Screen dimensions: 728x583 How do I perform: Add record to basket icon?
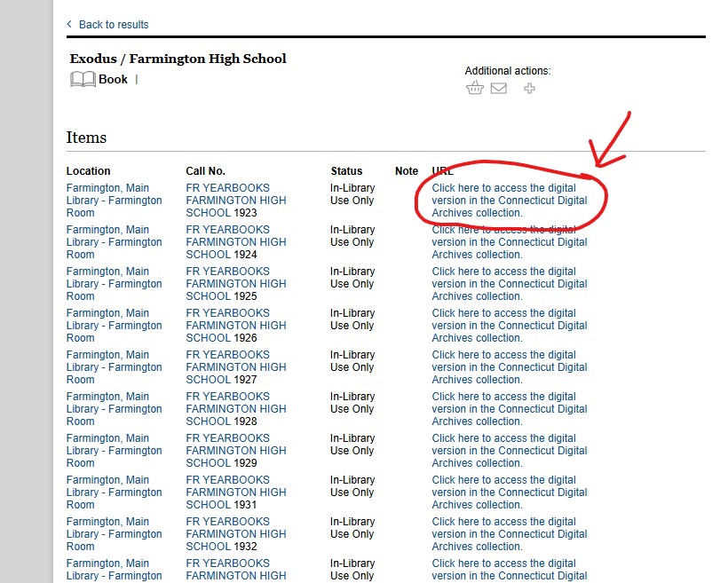tap(474, 88)
